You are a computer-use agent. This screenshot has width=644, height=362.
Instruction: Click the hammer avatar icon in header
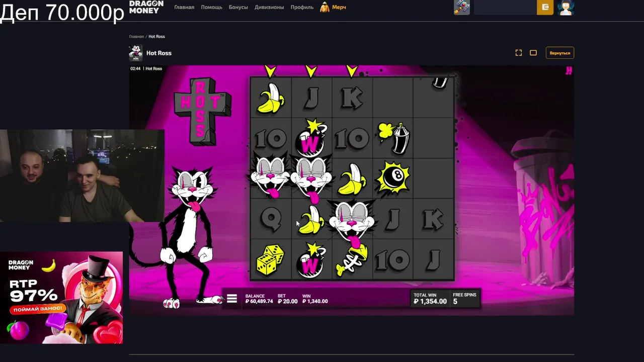tap(462, 7)
